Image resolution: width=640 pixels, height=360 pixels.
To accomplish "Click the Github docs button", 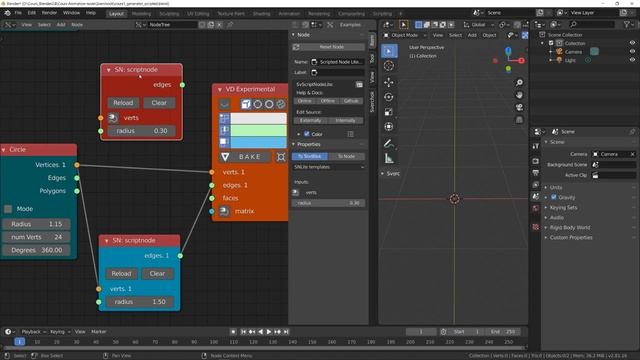I will (351, 101).
